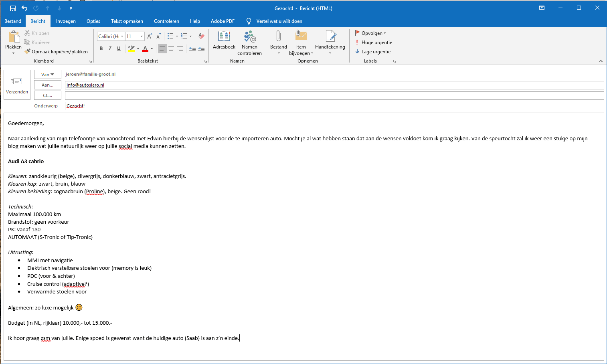The image size is (607, 364).
Task: Click the Next item down arrow
Action: click(59, 8)
